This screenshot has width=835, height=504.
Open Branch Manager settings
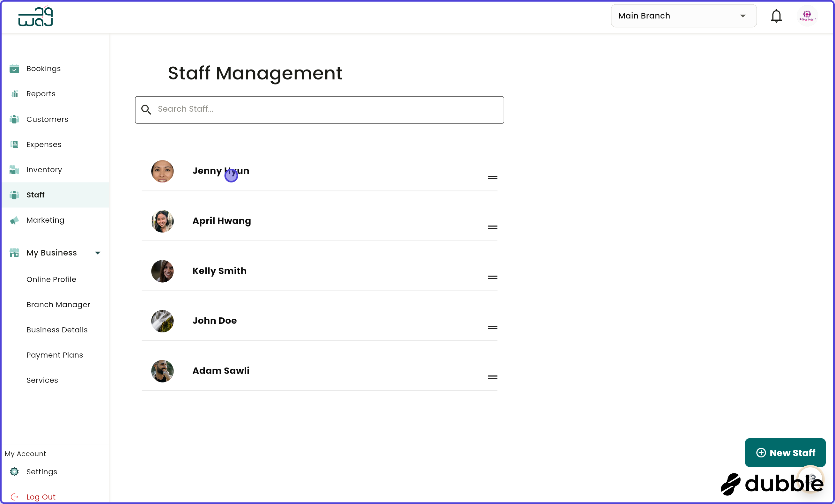pyautogui.click(x=58, y=305)
